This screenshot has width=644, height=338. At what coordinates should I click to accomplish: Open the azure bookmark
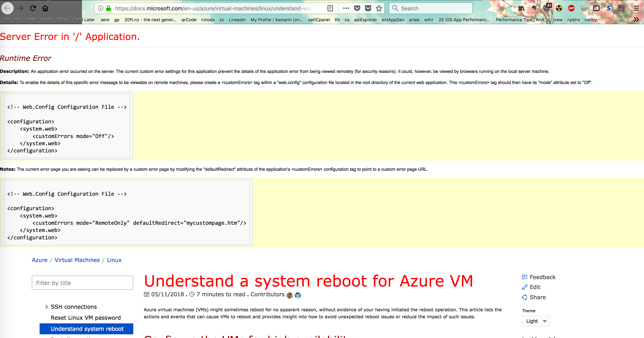pos(46,20)
